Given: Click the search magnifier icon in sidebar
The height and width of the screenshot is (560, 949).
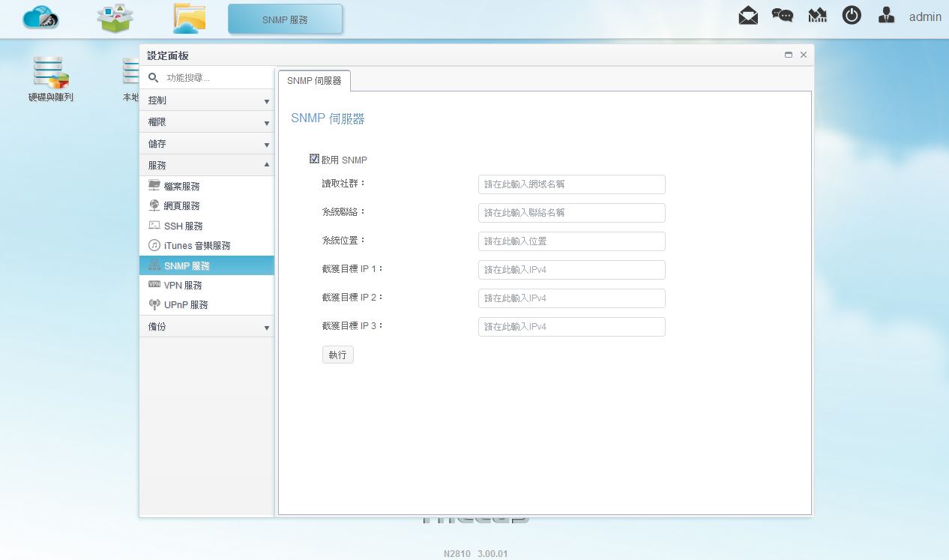Looking at the screenshot, I should (x=154, y=77).
